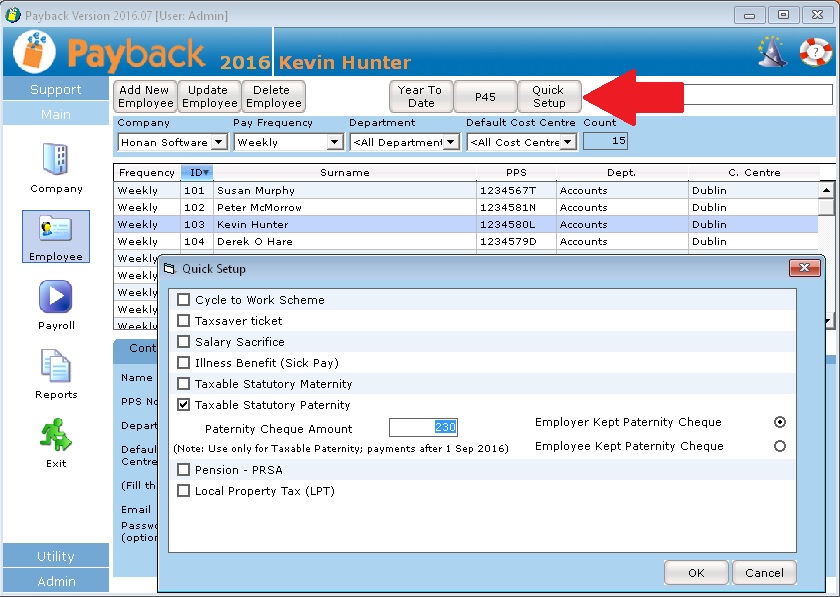Open the Admin section tab

(56, 581)
